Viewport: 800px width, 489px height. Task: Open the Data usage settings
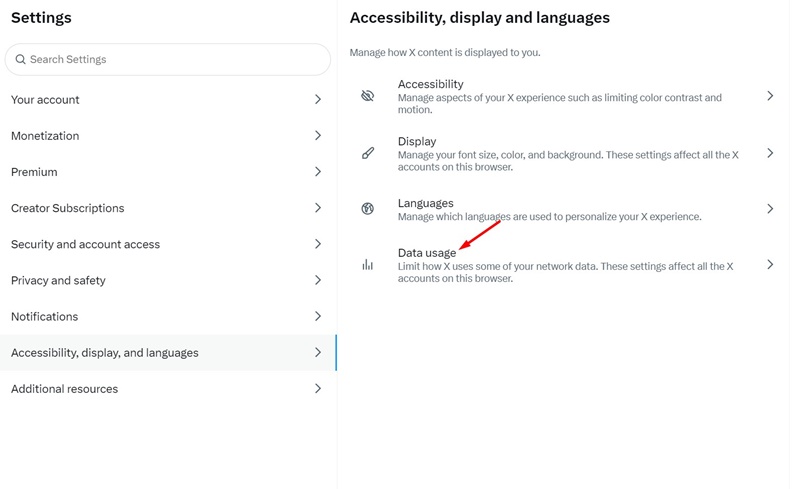point(565,264)
